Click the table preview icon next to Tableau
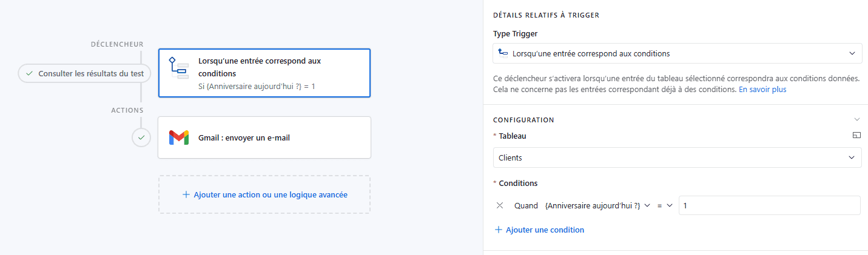This screenshot has height=255, width=868. click(856, 136)
